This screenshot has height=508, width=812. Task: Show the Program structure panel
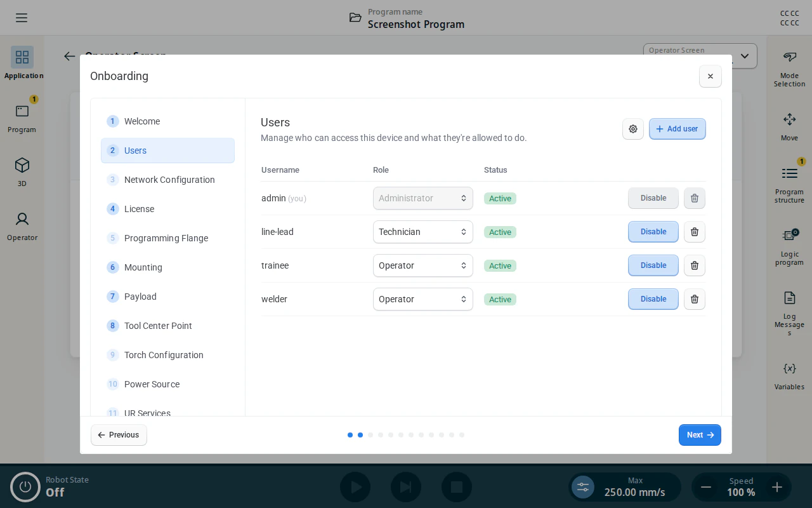pyautogui.click(x=789, y=184)
